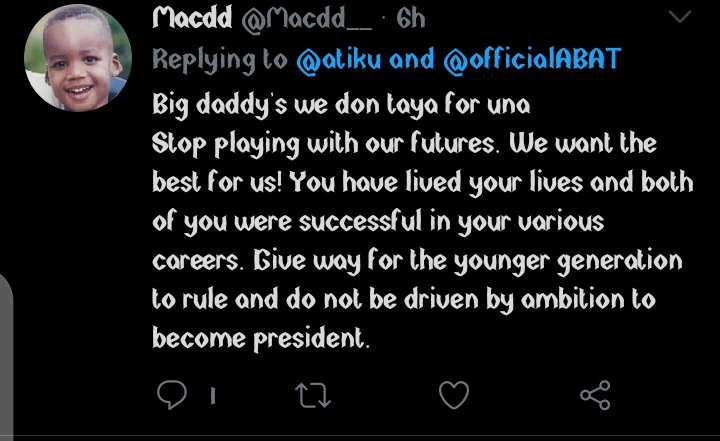Share the tweet using share icon
720x441 pixels.
coord(595,396)
